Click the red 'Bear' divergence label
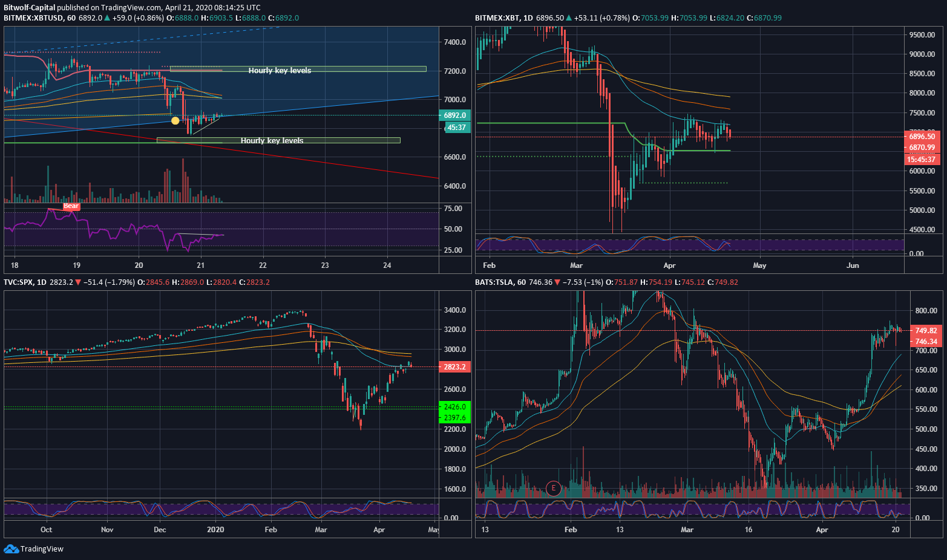This screenshot has width=947, height=560. [71, 206]
